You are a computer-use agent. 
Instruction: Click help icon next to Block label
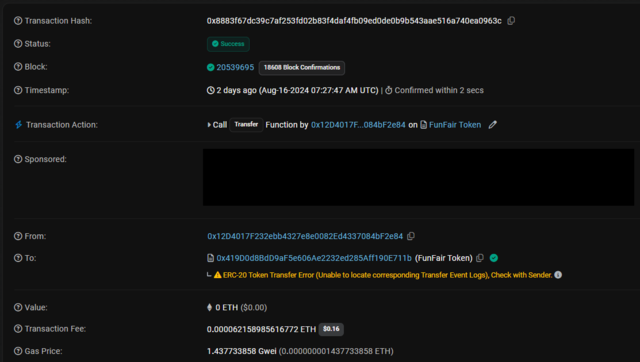click(18, 67)
